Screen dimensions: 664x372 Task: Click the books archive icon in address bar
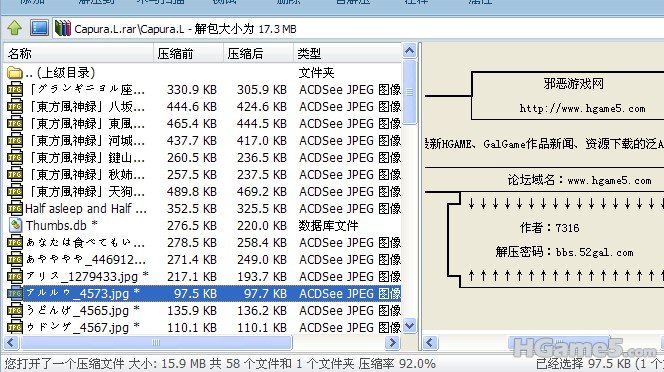click(x=63, y=28)
